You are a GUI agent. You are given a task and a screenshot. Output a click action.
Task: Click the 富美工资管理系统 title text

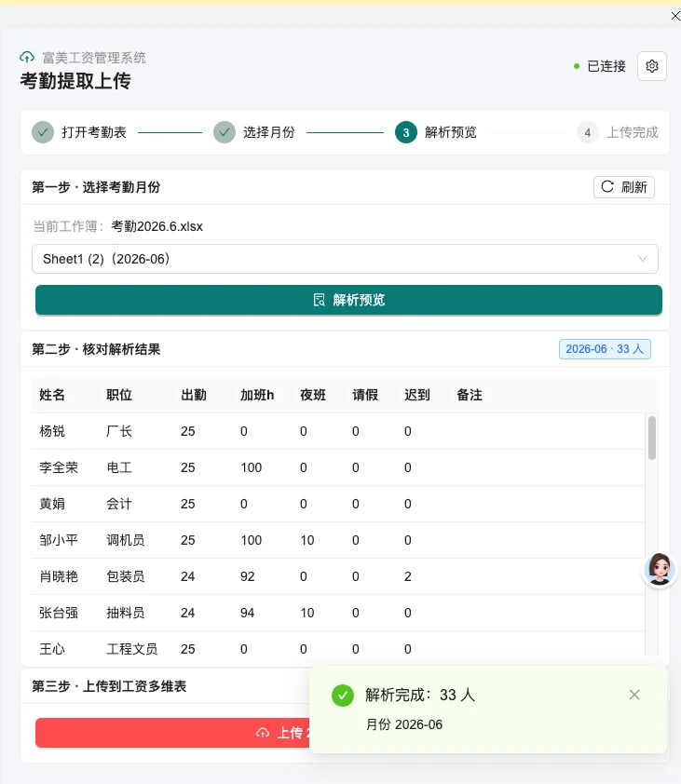(94, 58)
